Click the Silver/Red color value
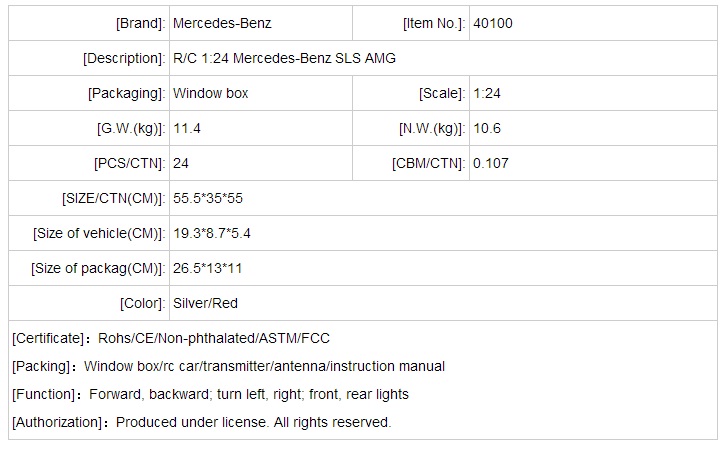 point(206,303)
